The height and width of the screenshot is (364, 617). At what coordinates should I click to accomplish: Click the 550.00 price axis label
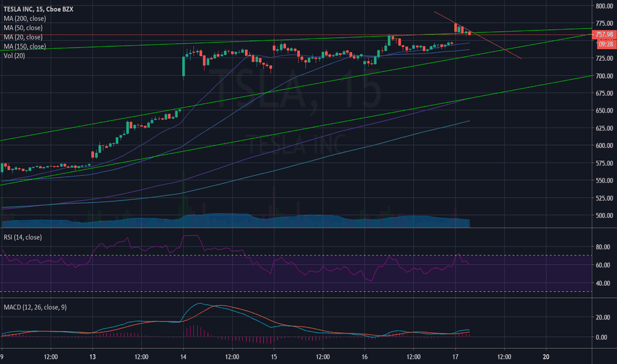[x=604, y=181]
